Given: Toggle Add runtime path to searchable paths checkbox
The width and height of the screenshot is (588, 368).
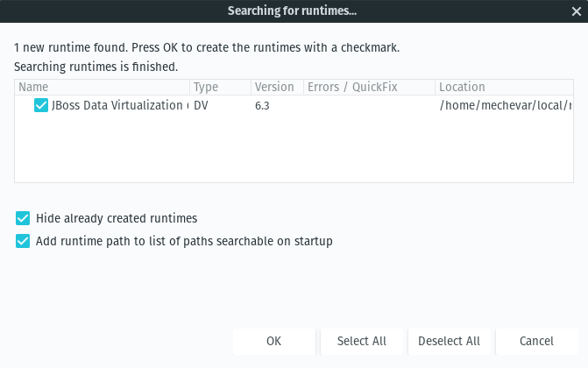Looking at the screenshot, I should pyautogui.click(x=23, y=241).
